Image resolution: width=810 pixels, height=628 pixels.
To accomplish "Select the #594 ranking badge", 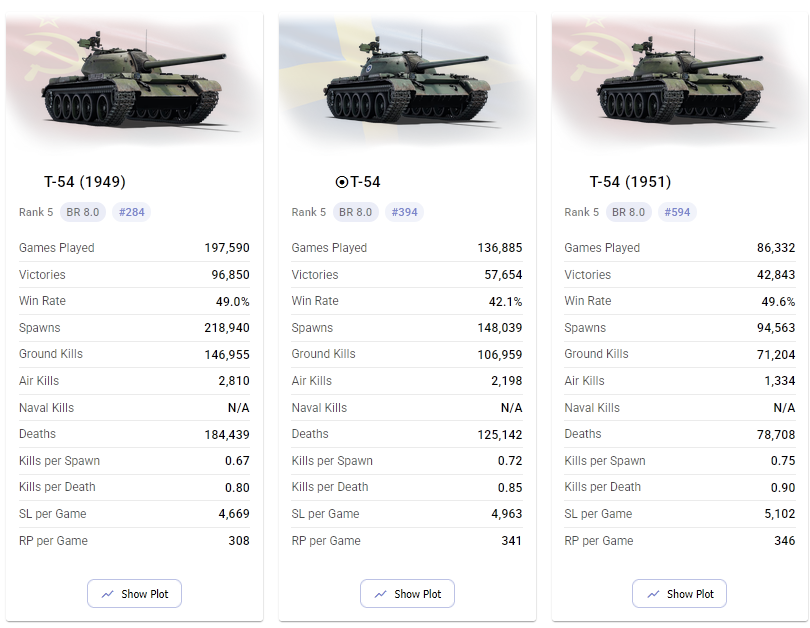I will point(677,212).
